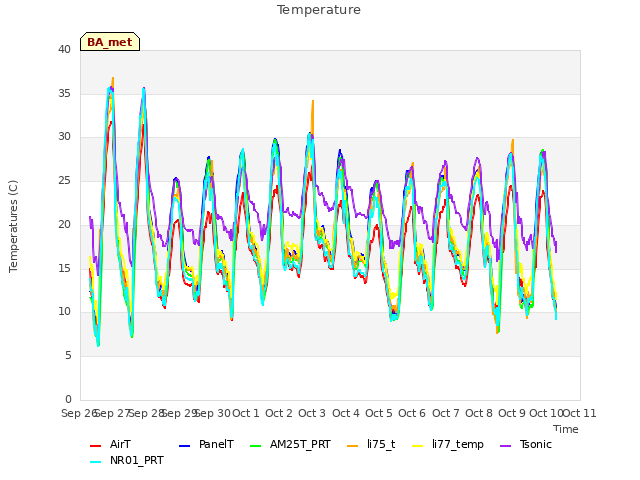Toggle the AirT legend entry
The height and width of the screenshot is (480, 640).
pyautogui.click(x=111, y=444)
